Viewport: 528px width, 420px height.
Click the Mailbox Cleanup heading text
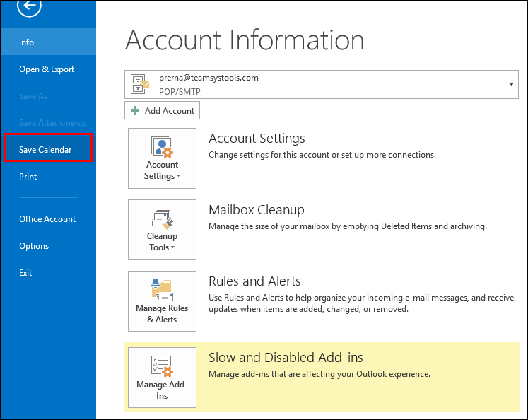point(257,210)
